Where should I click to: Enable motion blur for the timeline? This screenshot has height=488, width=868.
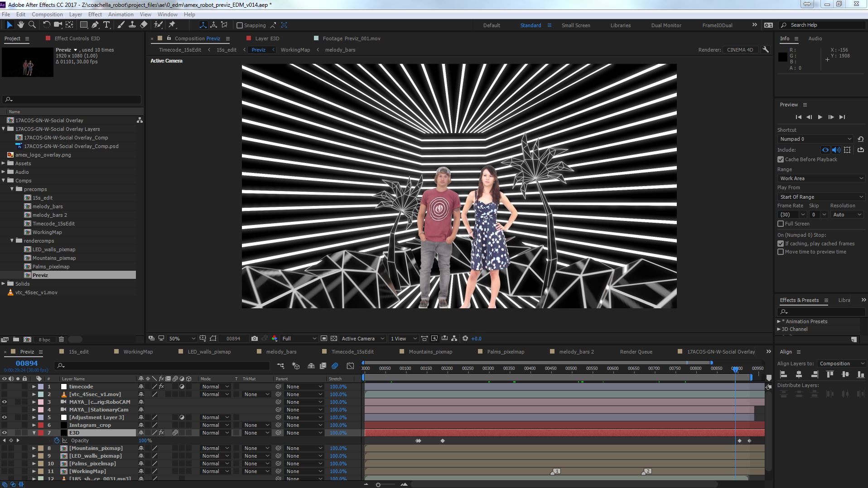335,366
